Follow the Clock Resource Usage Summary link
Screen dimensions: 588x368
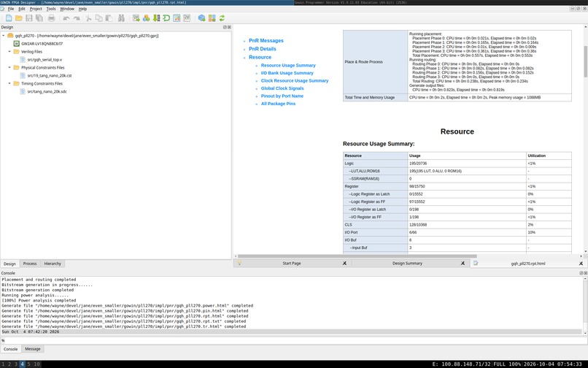(x=295, y=81)
